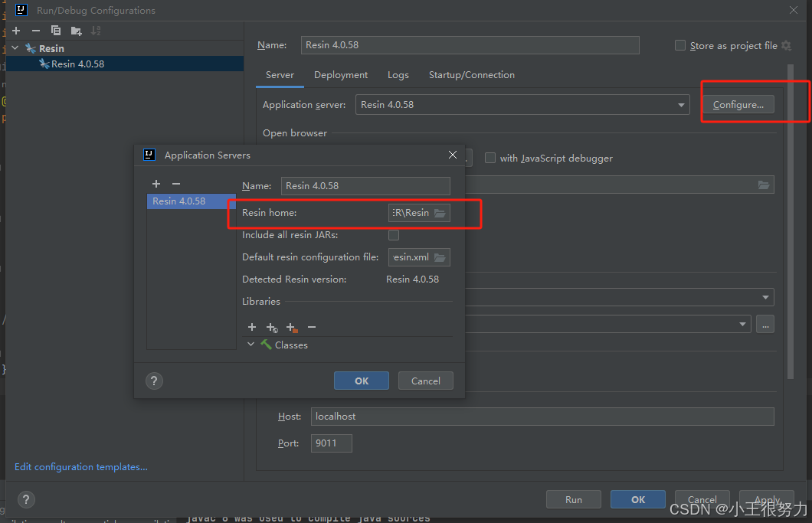This screenshot has height=523, width=812.
Task: Browse for Resin home folder
Action: pos(440,213)
